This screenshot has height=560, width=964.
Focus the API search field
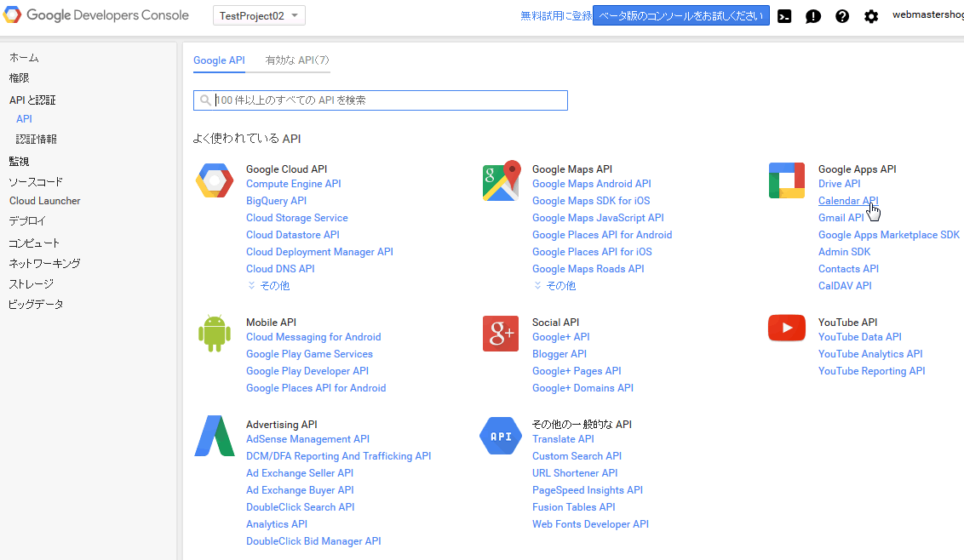(381, 100)
